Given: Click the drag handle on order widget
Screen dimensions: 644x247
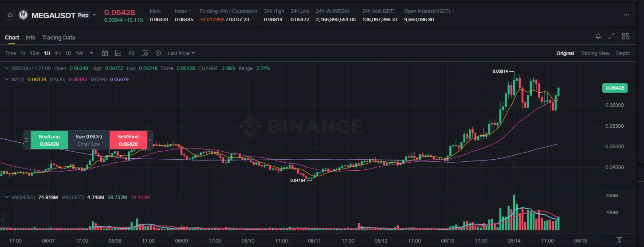Looking at the screenshot, I should pos(27,140).
